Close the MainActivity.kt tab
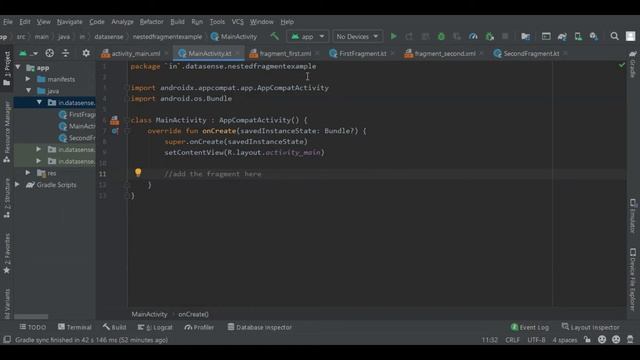Viewport: 640px width, 360px height. point(238,53)
